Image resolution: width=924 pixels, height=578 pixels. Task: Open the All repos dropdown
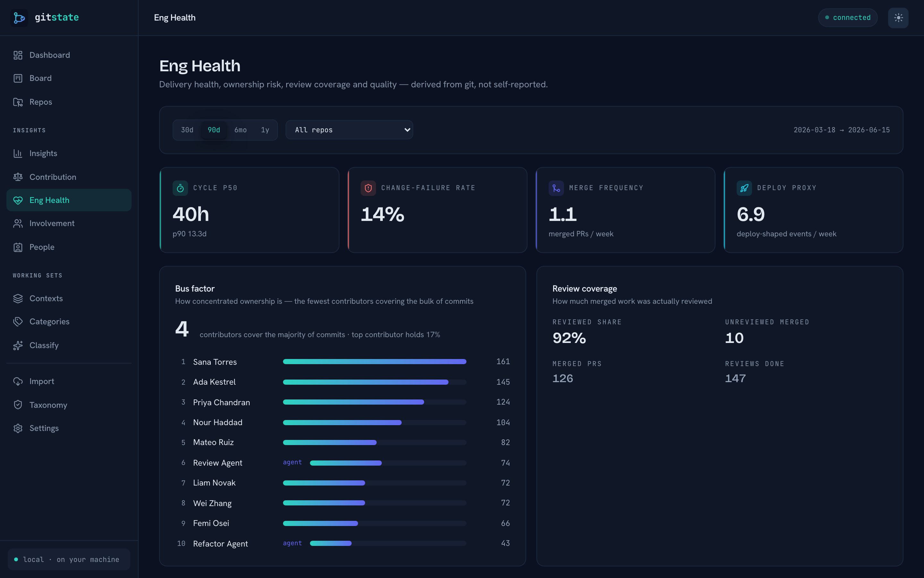[349, 130]
